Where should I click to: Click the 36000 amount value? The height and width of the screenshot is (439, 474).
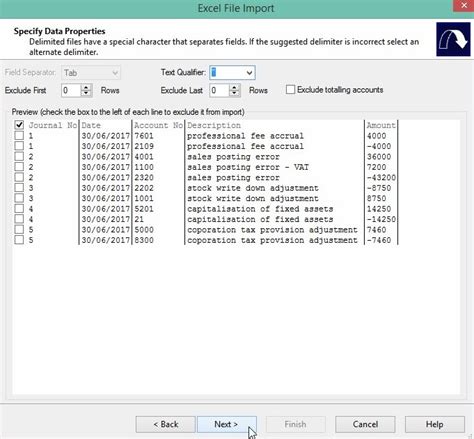379,157
